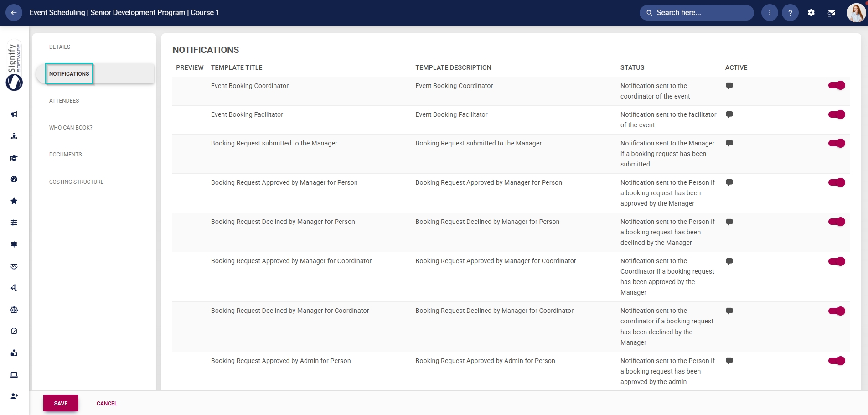Click the Event Scheduling page title

[124, 13]
